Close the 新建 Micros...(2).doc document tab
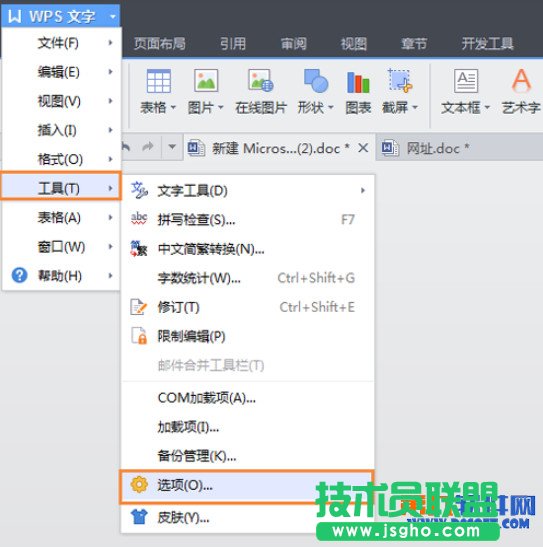543x547 pixels. click(x=363, y=148)
